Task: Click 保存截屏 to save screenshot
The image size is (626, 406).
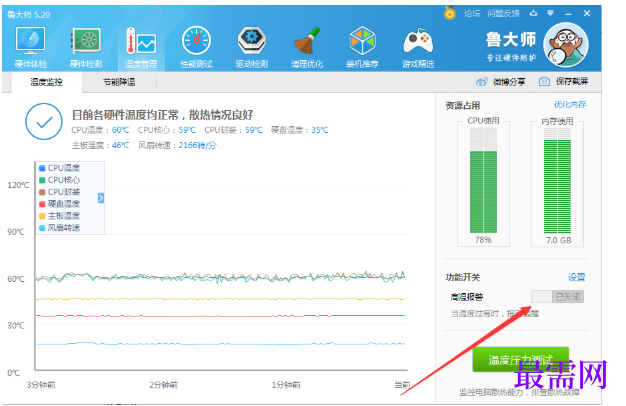Action: click(563, 81)
